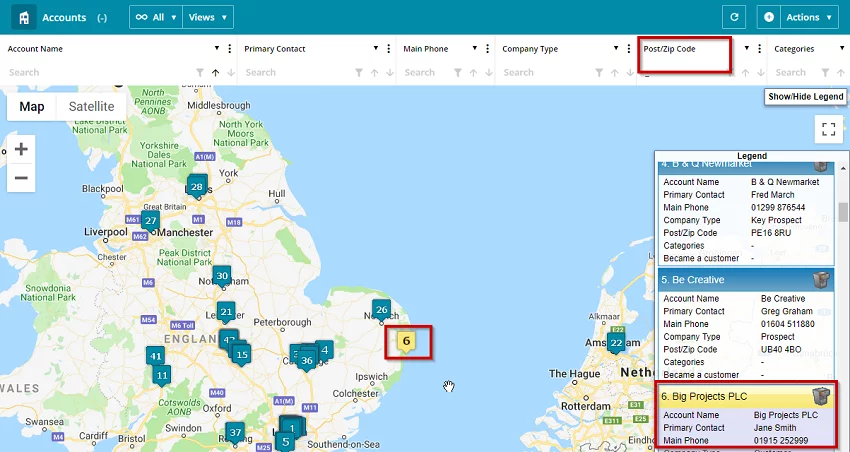Search in the Main Phone field
Image resolution: width=850 pixels, height=452 pixels.
point(426,73)
